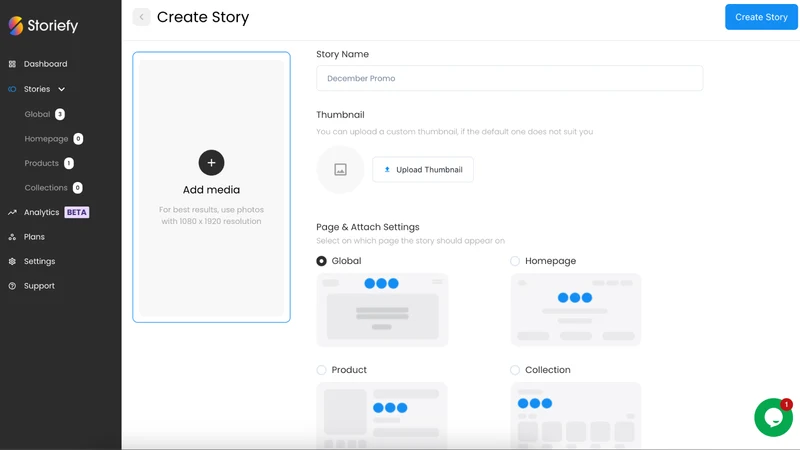Click the BETA badge next to Analytics
Image resolution: width=800 pixels, height=450 pixels.
tap(77, 212)
